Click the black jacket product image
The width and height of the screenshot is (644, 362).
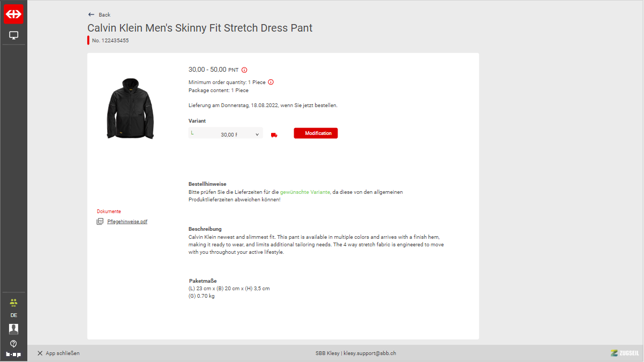tap(130, 109)
